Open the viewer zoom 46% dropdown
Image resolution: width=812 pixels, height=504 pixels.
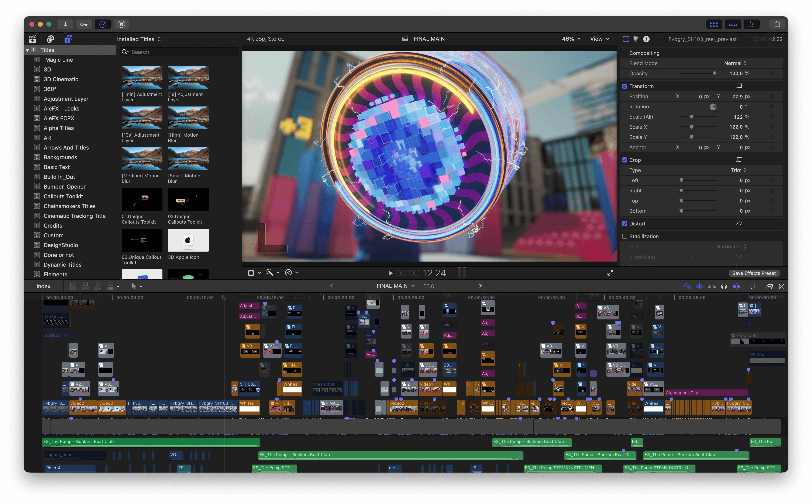pos(571,39)
